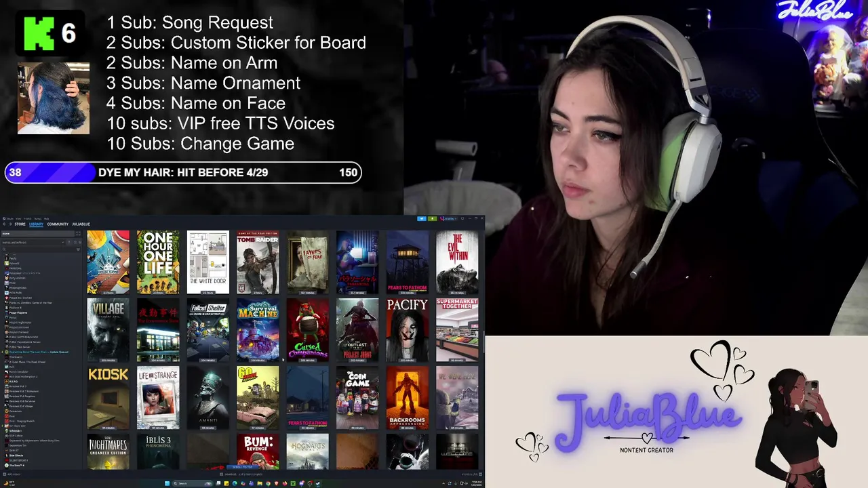This screenshot has height=488, width=868.
Task: Open the Friends menu
Action: pos(27,219)
